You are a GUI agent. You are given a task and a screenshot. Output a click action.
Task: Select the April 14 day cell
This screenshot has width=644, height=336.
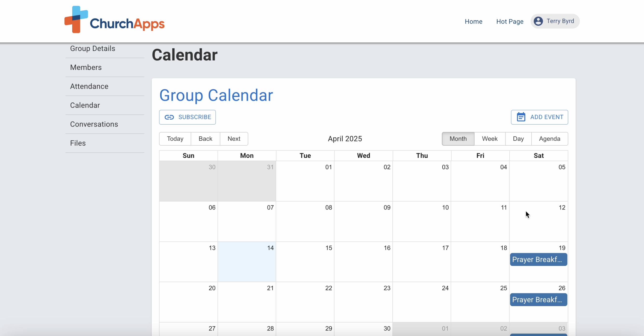(247, 265)
